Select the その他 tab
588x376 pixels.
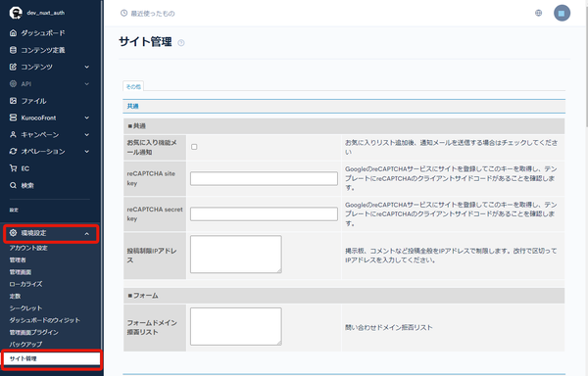pyautogui.click(x=133, y=86)
